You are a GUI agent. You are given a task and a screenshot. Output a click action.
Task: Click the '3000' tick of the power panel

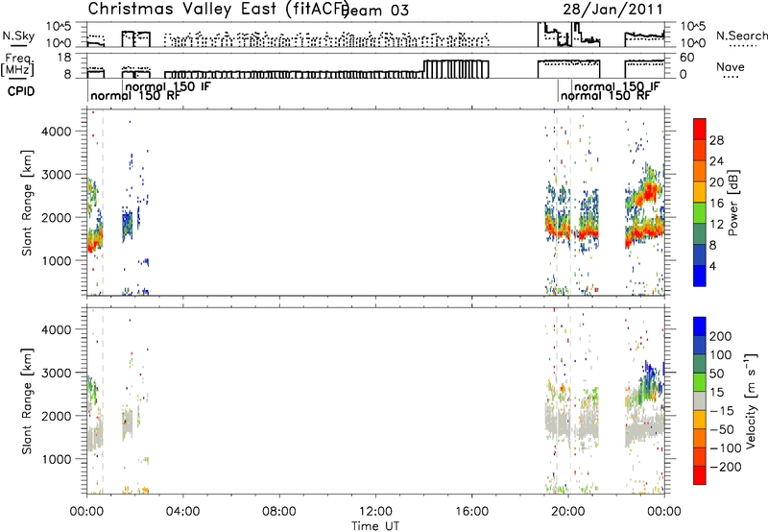click(56, 175)
